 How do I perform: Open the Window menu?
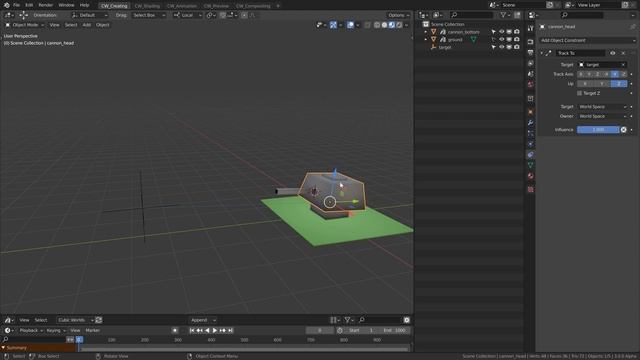[66, 5]
